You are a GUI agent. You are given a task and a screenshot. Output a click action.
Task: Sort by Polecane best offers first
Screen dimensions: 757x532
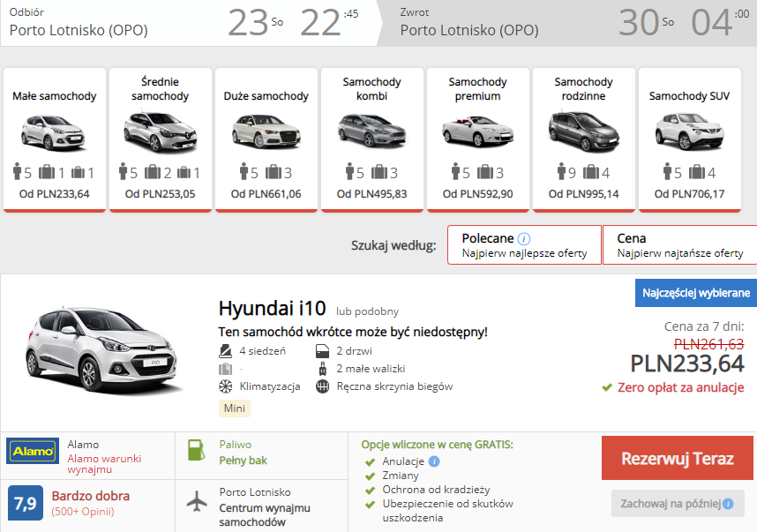[x=524, y=244]
